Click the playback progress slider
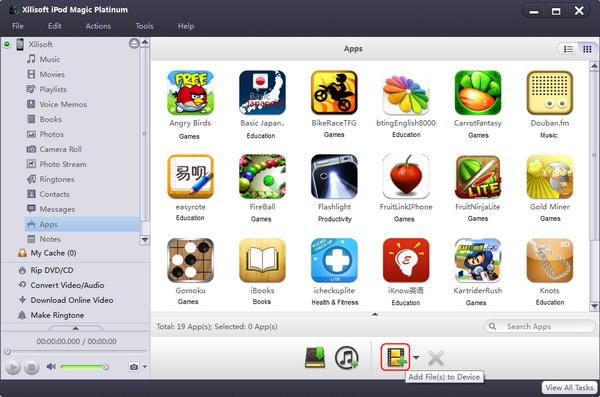Viewport: 600px width, 397px height. coord(75,351)
